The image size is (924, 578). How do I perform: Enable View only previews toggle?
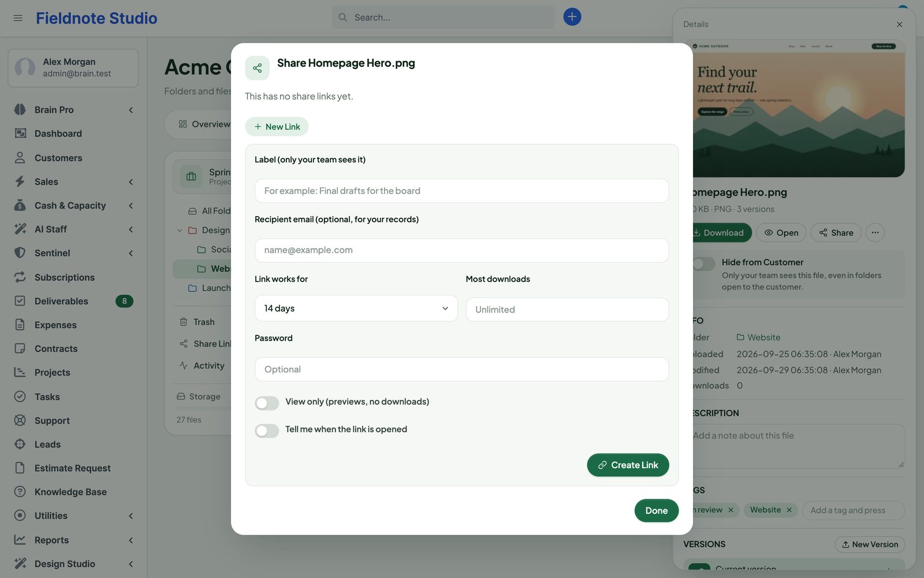point(267,403)
